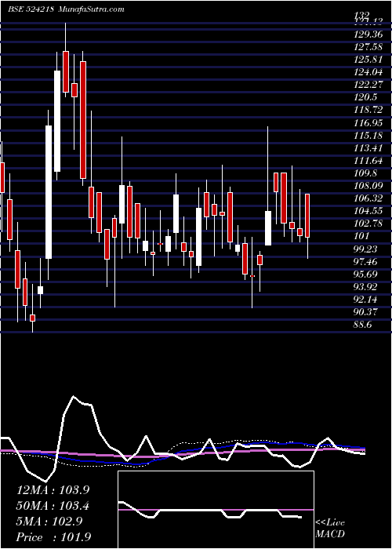Image resolution: width=392 pixels, height=549 pixels.
Task: Click the 127.58 price axis label
Action: (368, 47)
